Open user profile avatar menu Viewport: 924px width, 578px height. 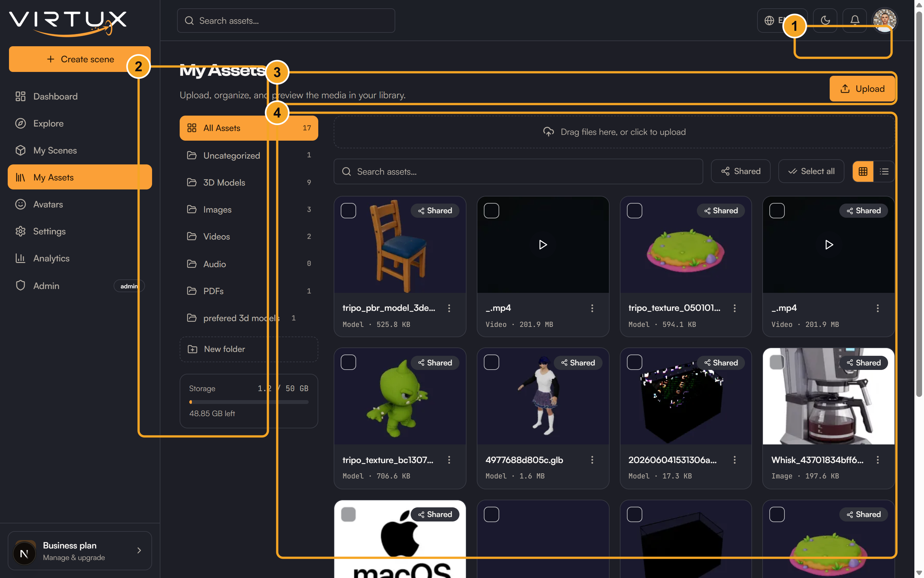click(x=884, y=20)
